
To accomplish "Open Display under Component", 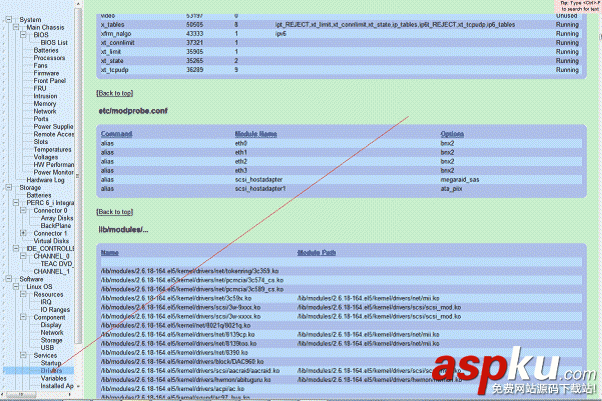I will point(51,325).
